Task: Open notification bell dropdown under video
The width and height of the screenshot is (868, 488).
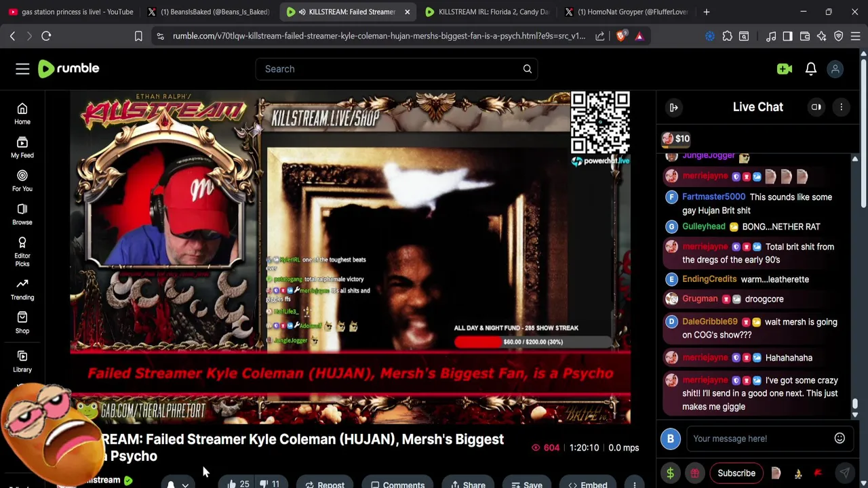Action: click(x=178, y=484)
